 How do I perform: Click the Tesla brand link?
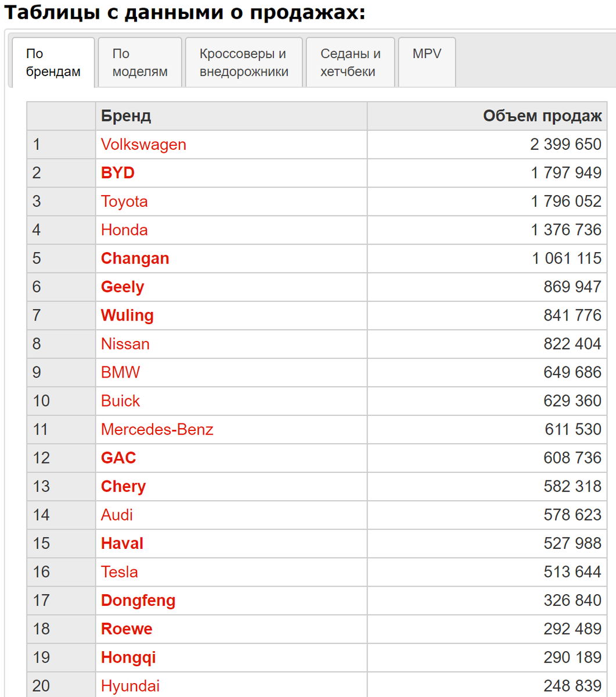tap(120, 572)
